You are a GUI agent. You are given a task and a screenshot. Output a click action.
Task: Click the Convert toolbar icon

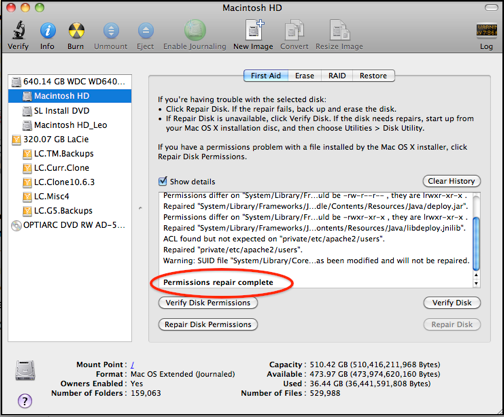point(294,31)
